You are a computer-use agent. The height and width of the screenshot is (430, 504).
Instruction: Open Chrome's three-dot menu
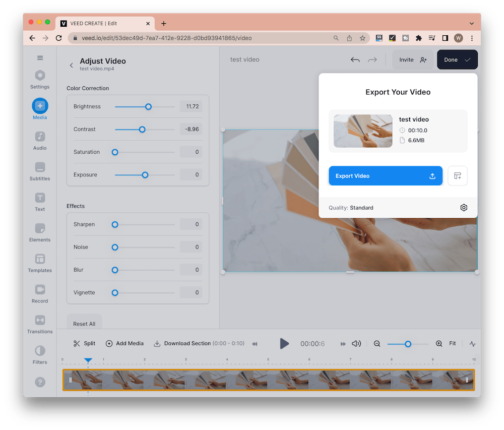[x=472, y=38]
